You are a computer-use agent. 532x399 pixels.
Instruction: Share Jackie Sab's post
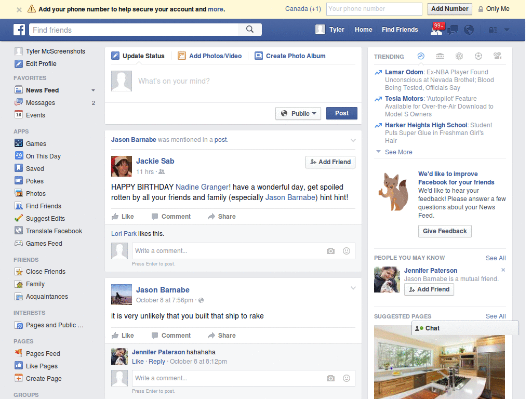222,217
